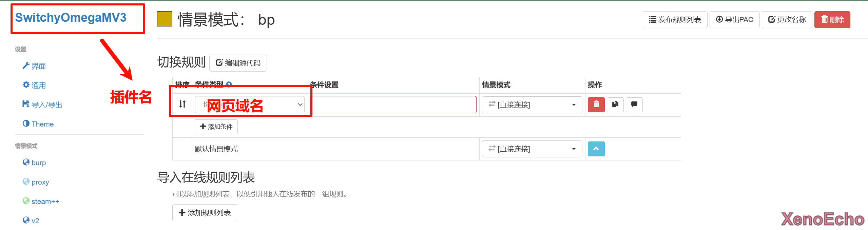Click the 添加条件 button
This screenshot has width=868, height=230.
coord(216,127)
